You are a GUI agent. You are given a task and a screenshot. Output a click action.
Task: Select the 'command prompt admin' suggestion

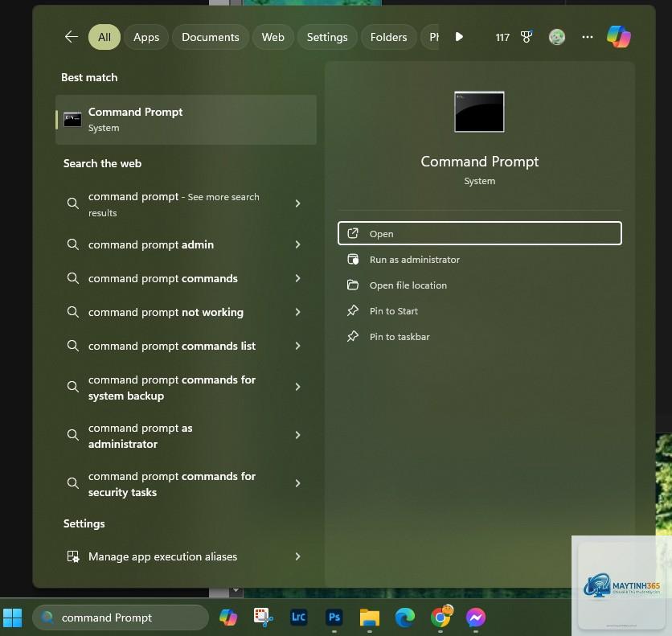tap(186, 244)
